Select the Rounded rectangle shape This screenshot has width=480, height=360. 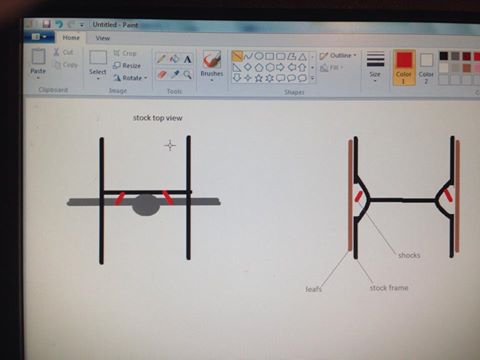[x=281, y=57]
